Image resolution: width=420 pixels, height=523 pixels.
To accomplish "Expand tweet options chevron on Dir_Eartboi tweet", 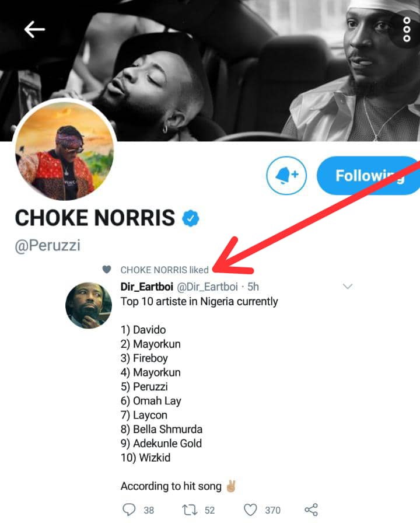I will [348, 286].
